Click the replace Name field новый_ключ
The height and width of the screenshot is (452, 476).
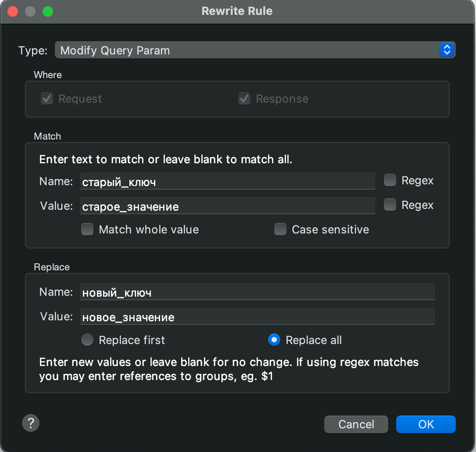257,292
